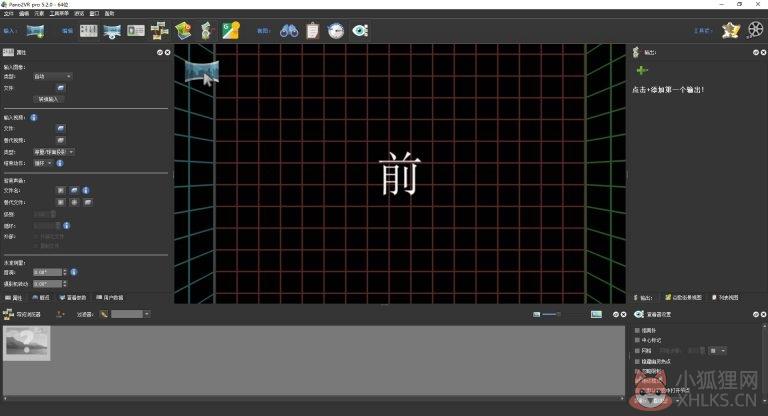Open the 窗口 menu

(94, 14)
